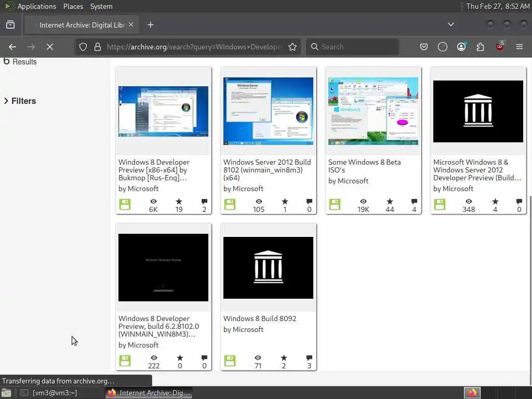Open extensions puzzle icon
The width and height of the screenshot is (532, 399).
click(x=481, y=47)
